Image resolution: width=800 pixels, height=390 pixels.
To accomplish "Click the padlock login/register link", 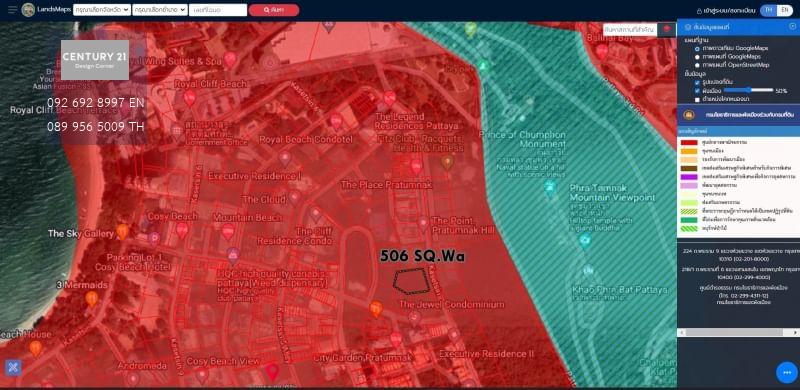I will tap(726, 10).
